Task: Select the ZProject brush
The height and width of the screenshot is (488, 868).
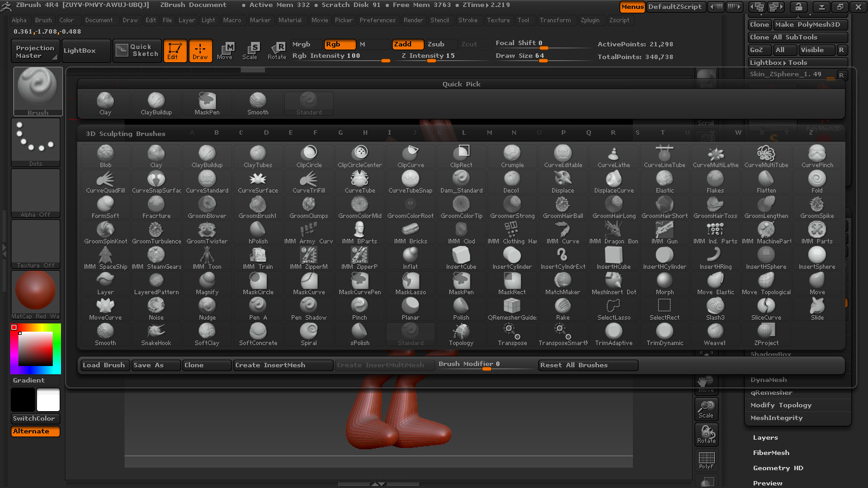Action: [766, 334]
